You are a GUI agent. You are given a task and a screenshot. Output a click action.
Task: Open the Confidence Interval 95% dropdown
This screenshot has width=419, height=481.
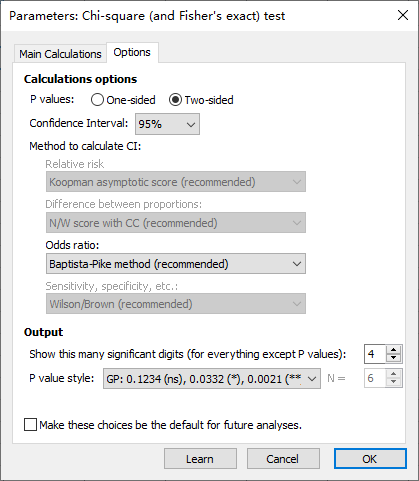click(x=167, y=124)
